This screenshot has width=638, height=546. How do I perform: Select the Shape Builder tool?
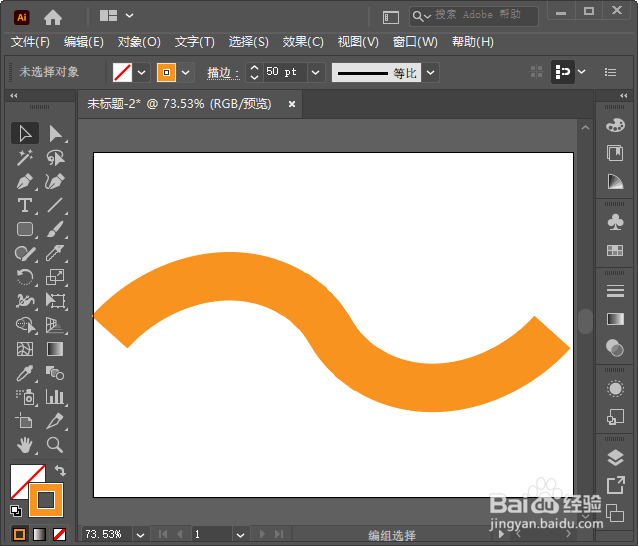(25, 325)
